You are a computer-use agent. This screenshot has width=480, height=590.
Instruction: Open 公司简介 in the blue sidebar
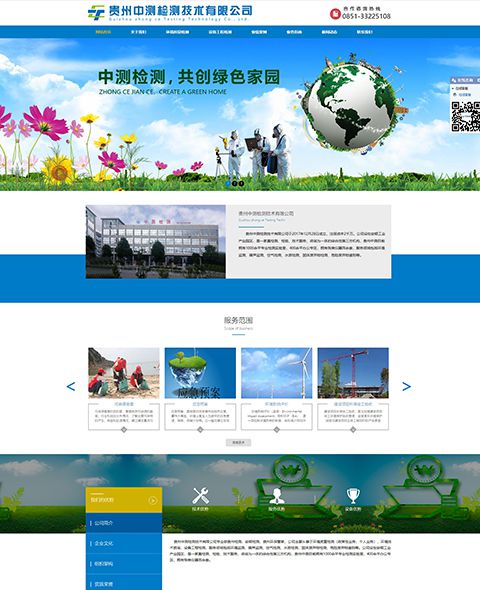click(124, 523)
